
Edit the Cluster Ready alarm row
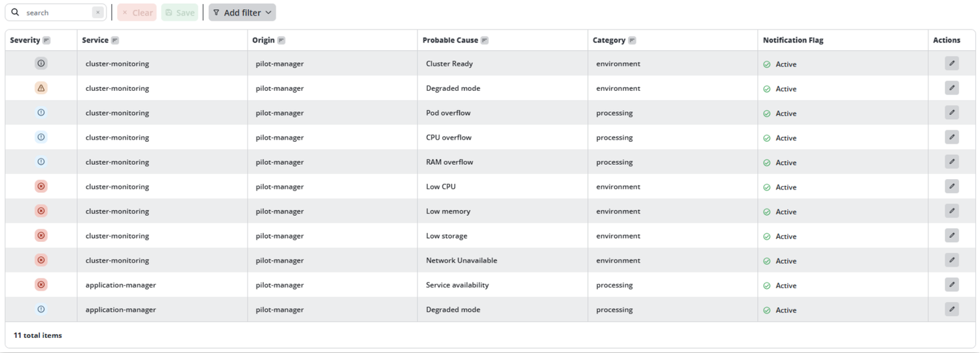click(x=951, y=63)
